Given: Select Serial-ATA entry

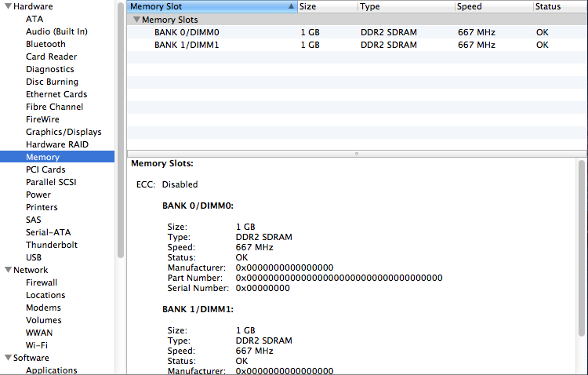Looking at the screenshot, I should 49,232.
